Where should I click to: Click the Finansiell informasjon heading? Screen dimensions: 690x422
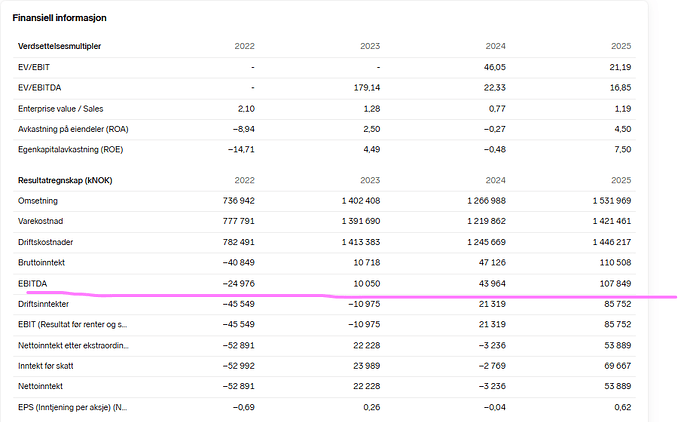click(x=59, y=18)
